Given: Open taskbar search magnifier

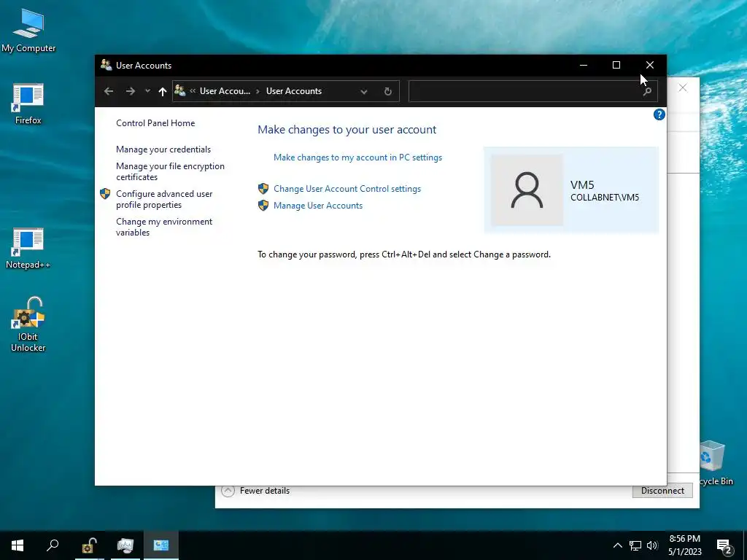Looking at the screenshot, I should point(53,545).
